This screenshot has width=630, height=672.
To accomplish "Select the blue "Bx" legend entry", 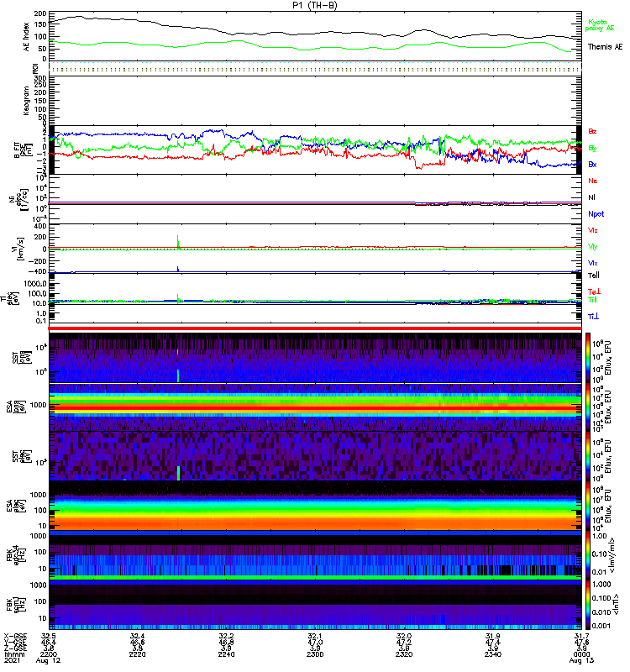I will [592, 164].
